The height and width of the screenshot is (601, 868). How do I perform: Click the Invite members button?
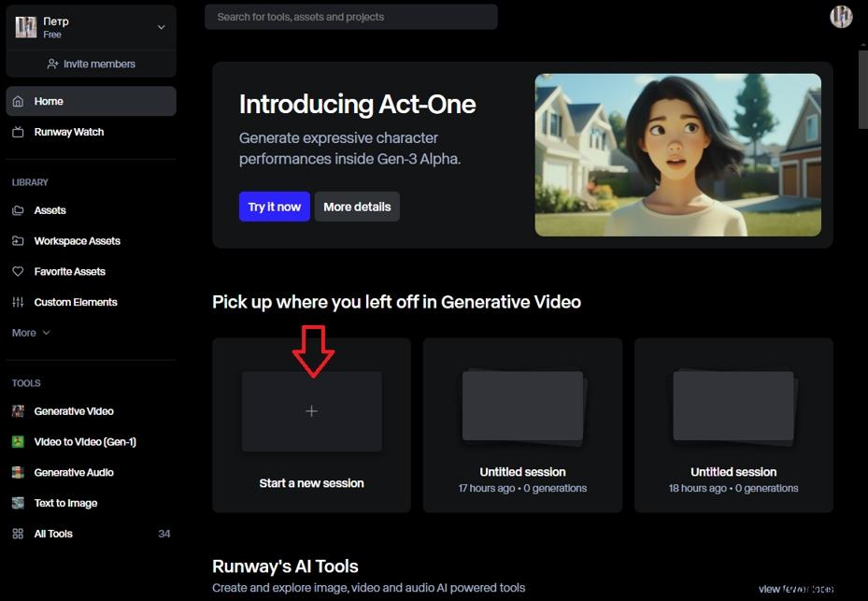point(92,64)
